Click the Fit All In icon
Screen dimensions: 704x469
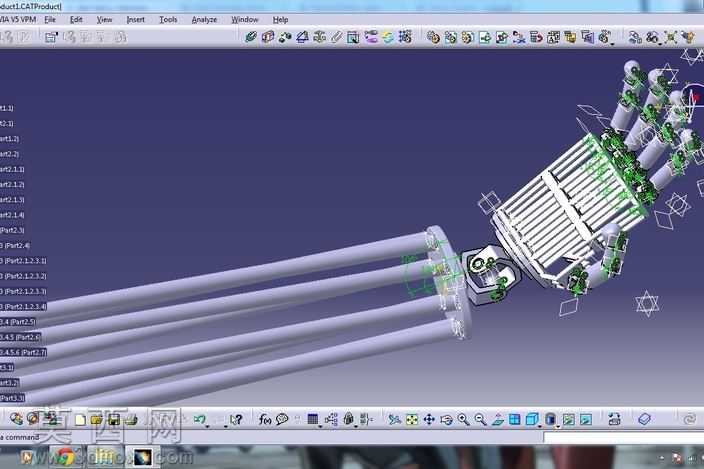point(412,419)
